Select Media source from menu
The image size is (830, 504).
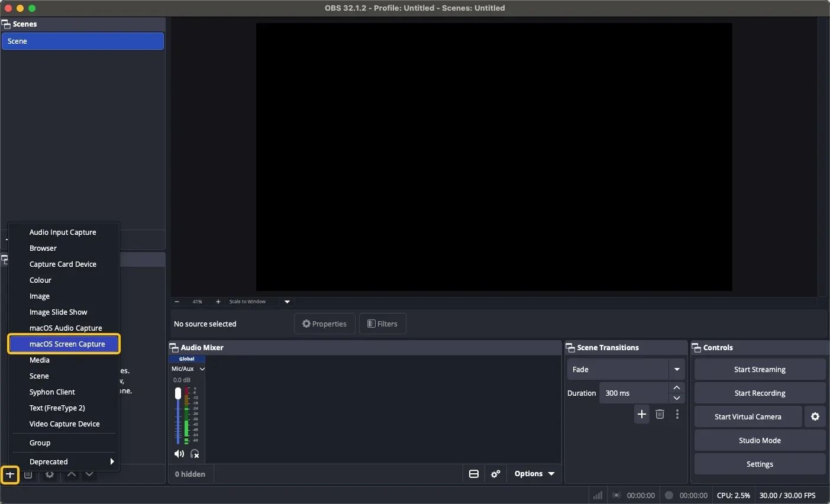click(64, 360)
